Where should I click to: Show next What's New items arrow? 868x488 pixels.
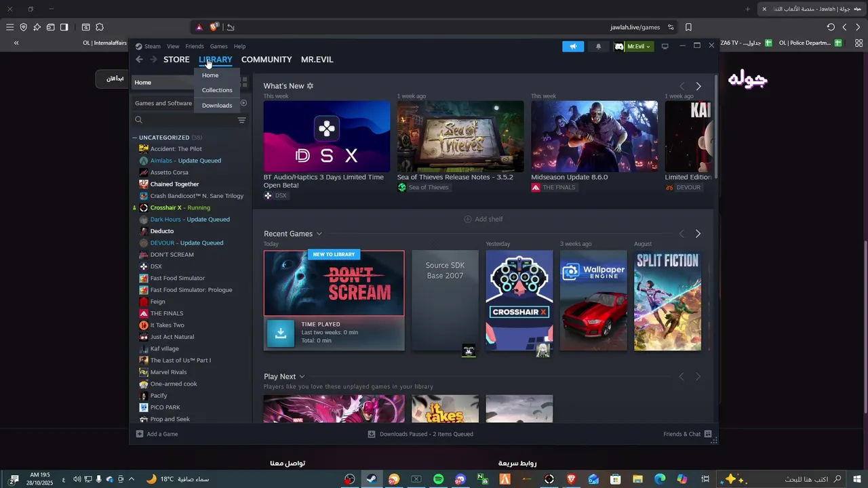[x=698, y=86]
